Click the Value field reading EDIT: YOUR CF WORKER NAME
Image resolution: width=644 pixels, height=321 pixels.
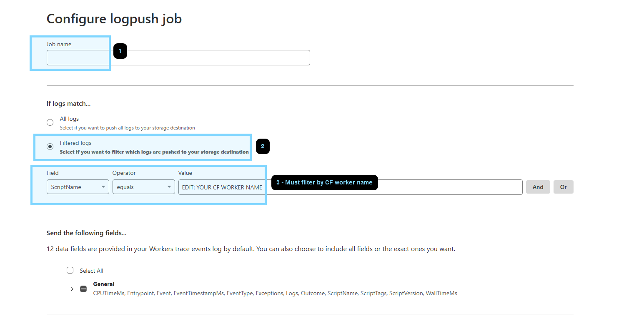pyautogui.click(x=221, y=187)
